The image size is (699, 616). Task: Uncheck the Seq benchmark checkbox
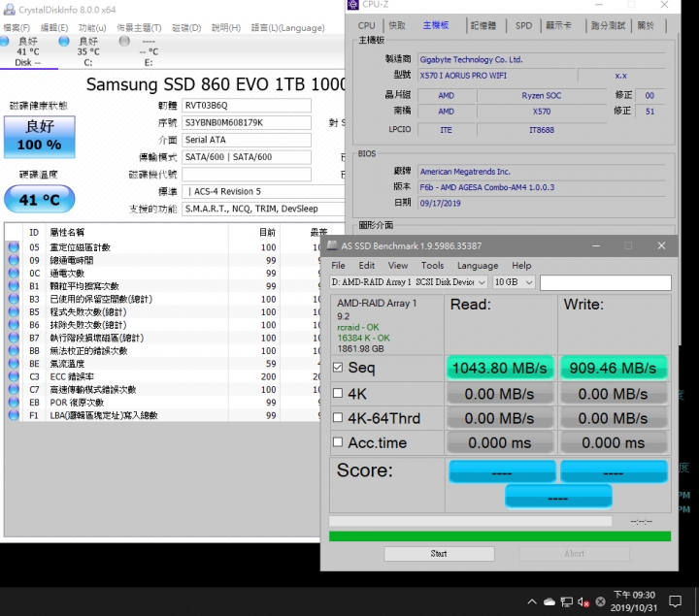click(x=338, y=368)
